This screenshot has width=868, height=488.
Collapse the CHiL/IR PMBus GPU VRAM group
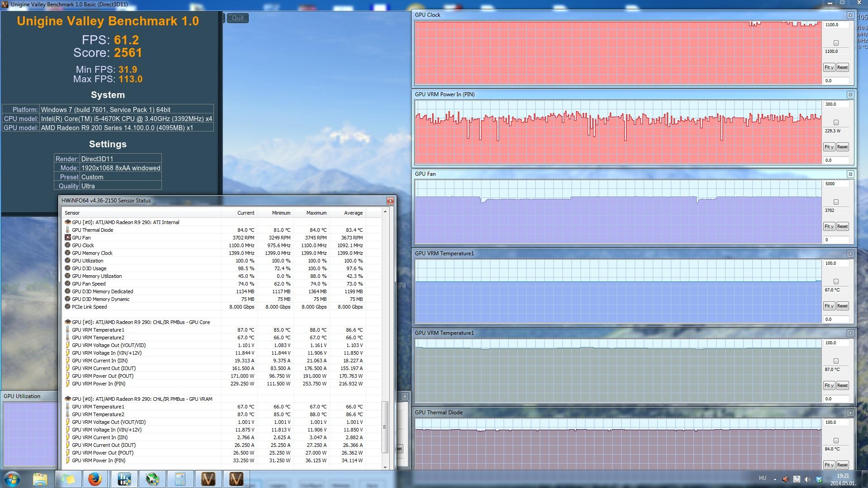tap(68, 399)
